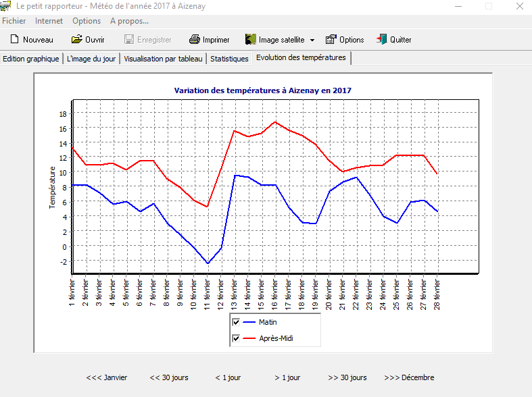Image resolution: width=532 pixels, height=397 pixels.
Task: Open the Fichier menu
Action: coord(14,21)
